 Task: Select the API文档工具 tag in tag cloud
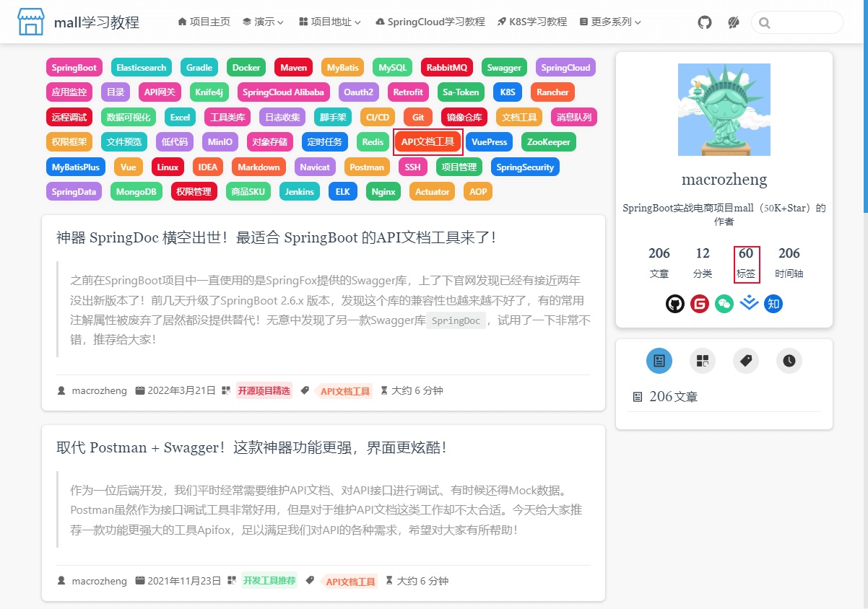[428, 142]
